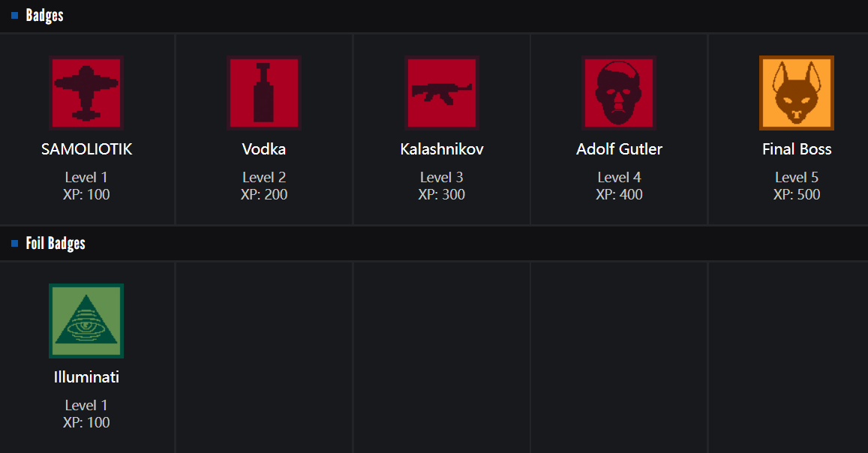The image size is (868, 453).
Task: Click the Adolf Gutler face badge icon
Action: coord(619,93)
